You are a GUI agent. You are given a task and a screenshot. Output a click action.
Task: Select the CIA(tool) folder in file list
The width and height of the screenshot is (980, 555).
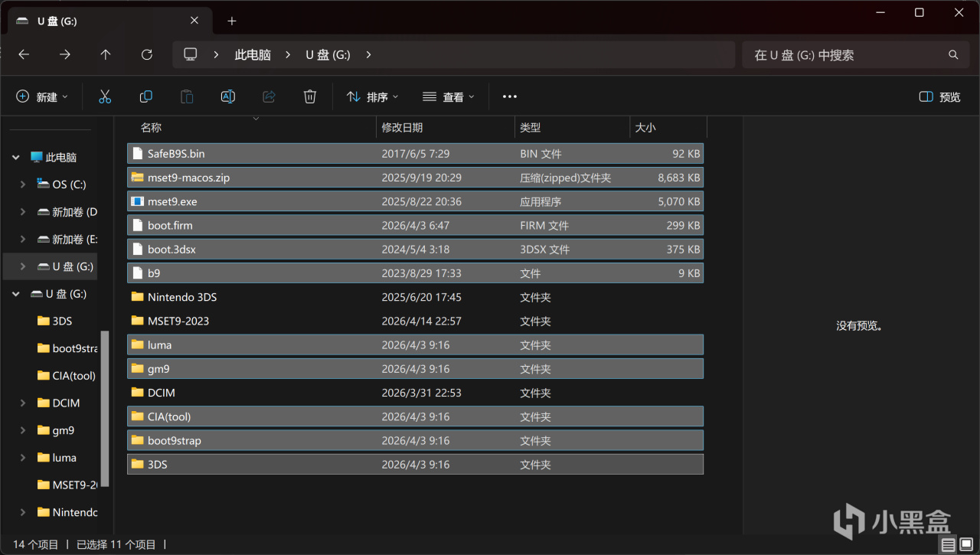(x=415, y=416)
